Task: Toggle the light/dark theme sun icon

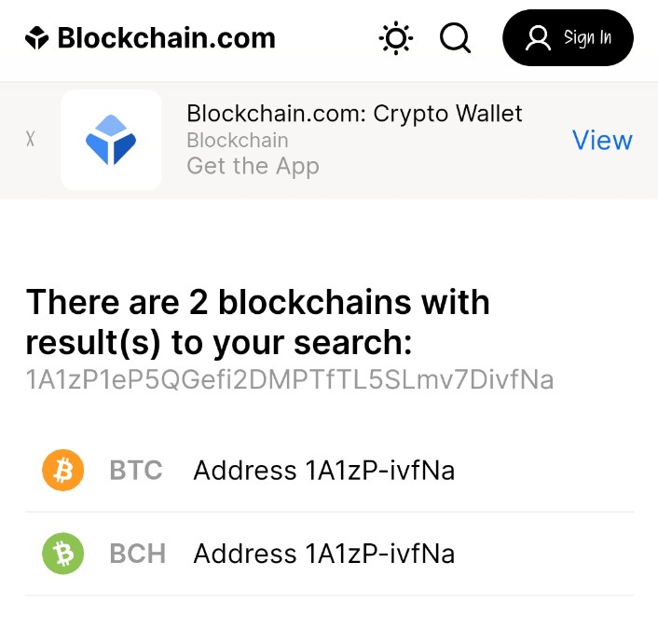Action: [396, 38]
